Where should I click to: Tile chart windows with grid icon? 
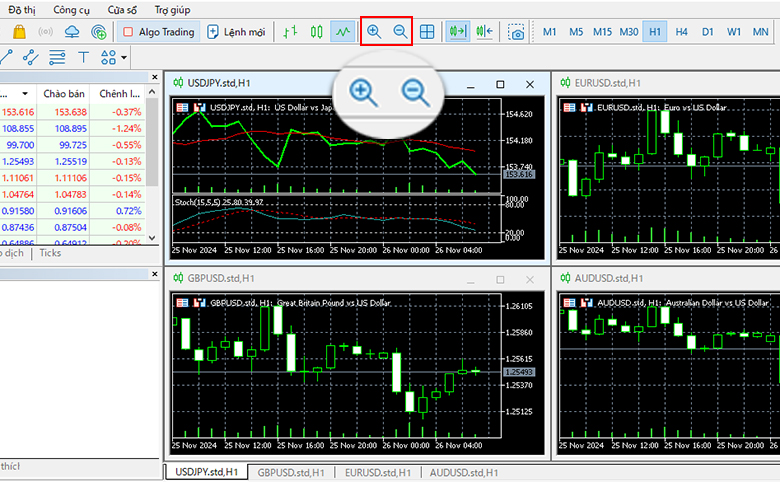[x=427, y=32]
